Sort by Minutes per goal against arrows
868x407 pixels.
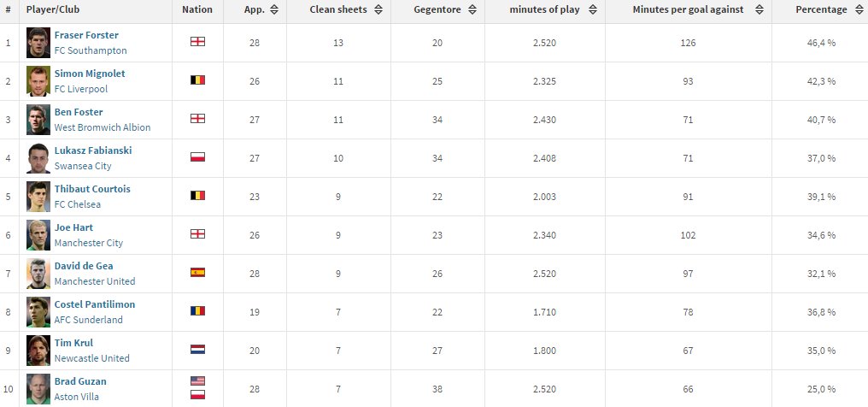pos(759,10)
